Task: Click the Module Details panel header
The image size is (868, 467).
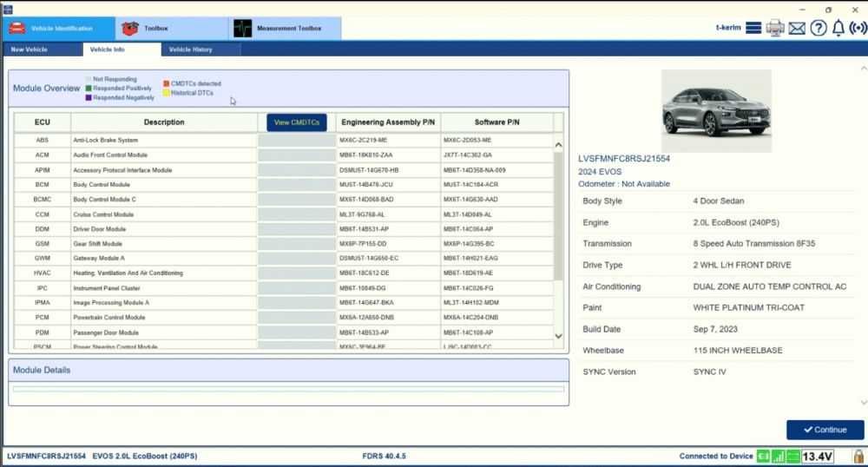Action: (288, 370)
